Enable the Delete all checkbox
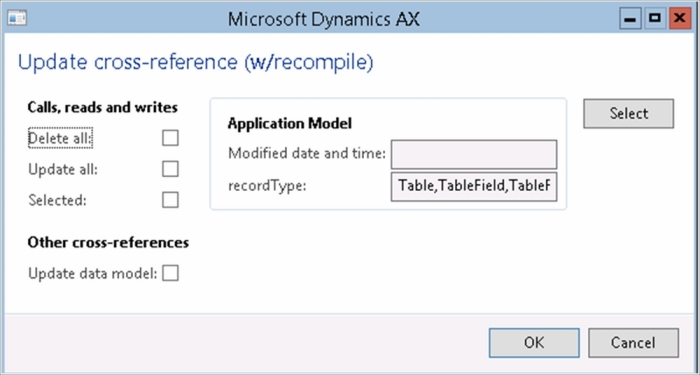700x375 pixels. pos(170,138)
